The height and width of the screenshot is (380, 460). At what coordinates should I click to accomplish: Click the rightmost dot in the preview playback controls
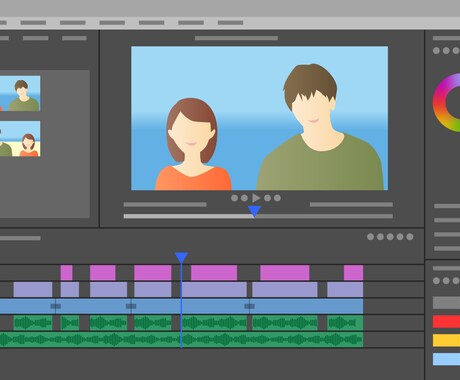(x=277, y=198)
